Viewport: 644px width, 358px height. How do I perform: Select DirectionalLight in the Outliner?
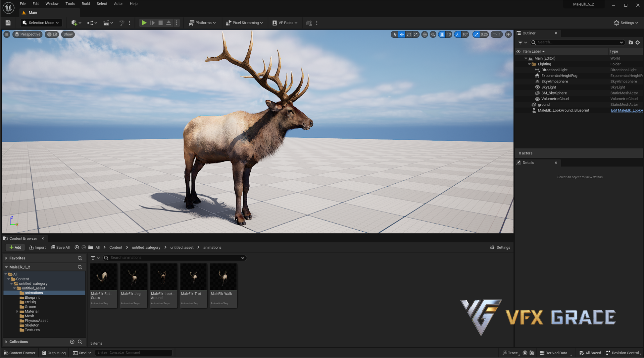pos(554,70)
